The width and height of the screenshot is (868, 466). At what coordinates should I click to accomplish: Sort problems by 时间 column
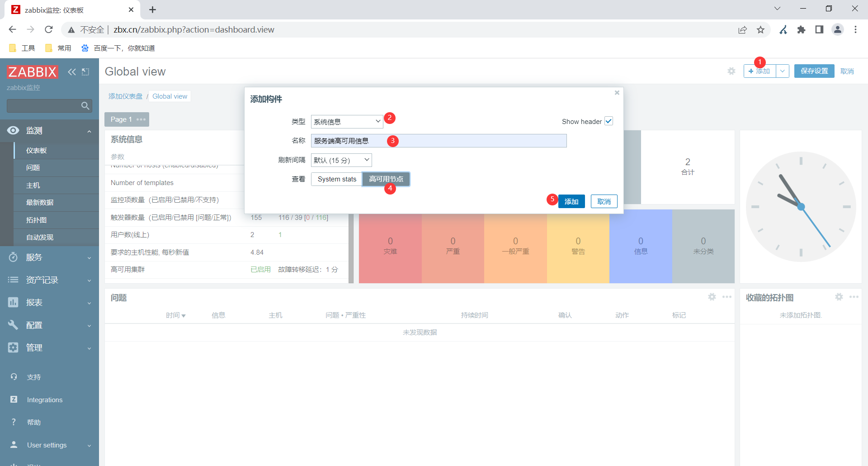(x=175, y=315)
